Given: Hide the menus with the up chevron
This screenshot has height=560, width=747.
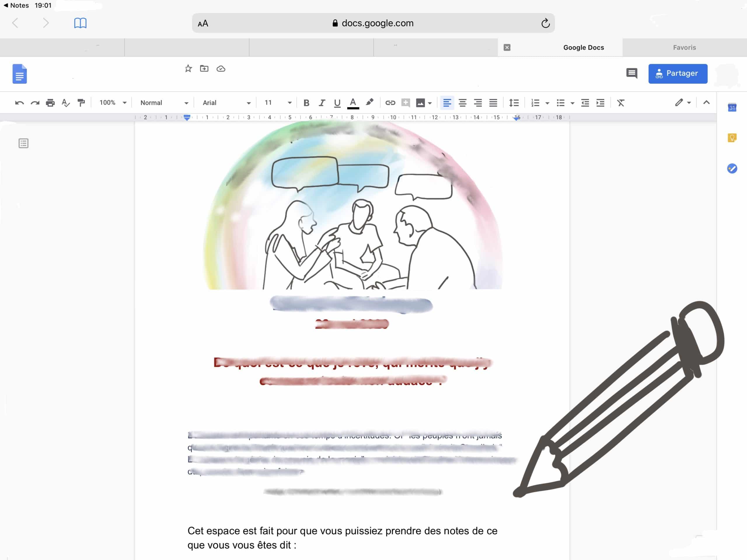Looking at the screenshot, I should 706,102.
